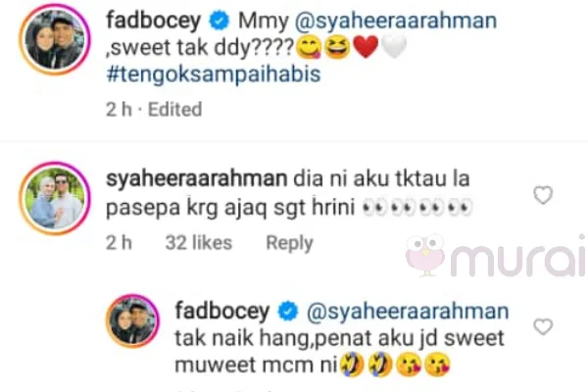This screenshot has width=588, height=392.
Task: Open the fadbocey username in the reply
Action: point(222,312)
